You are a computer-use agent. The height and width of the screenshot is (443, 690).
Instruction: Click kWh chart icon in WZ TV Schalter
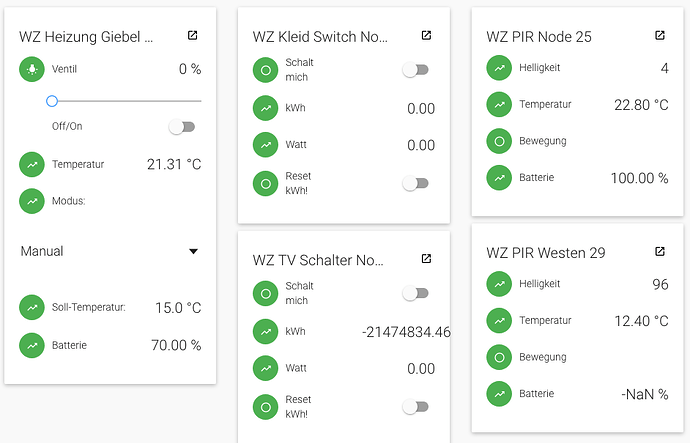(265, 331)
